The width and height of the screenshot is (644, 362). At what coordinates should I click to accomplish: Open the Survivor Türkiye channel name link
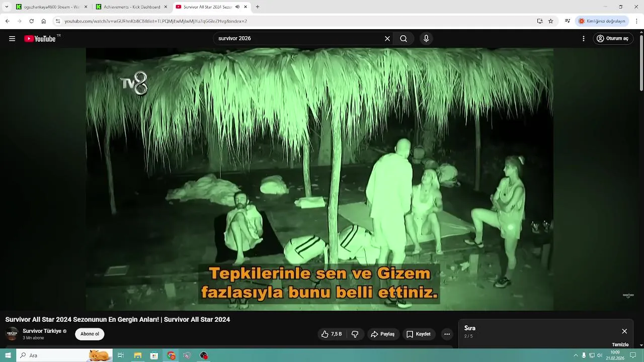point(42,331)
